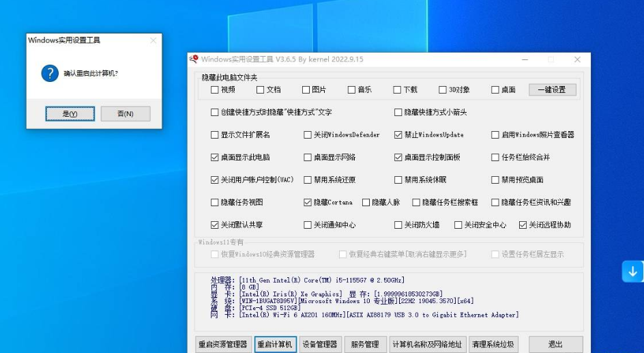The image size is (644, 353).
Task: Uncheck 桌面显示控制面板 checkbox
Action: coord(398,158)
